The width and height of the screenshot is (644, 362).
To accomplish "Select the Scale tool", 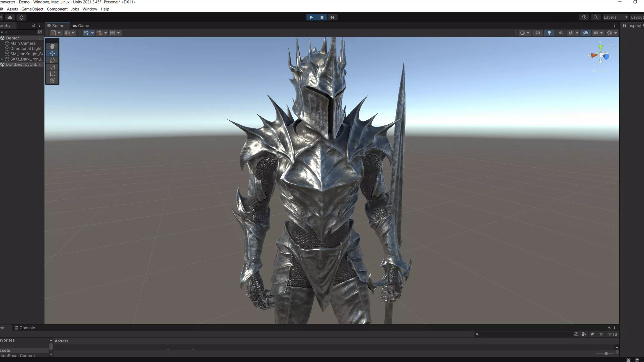I will click(x=52, y=67).
